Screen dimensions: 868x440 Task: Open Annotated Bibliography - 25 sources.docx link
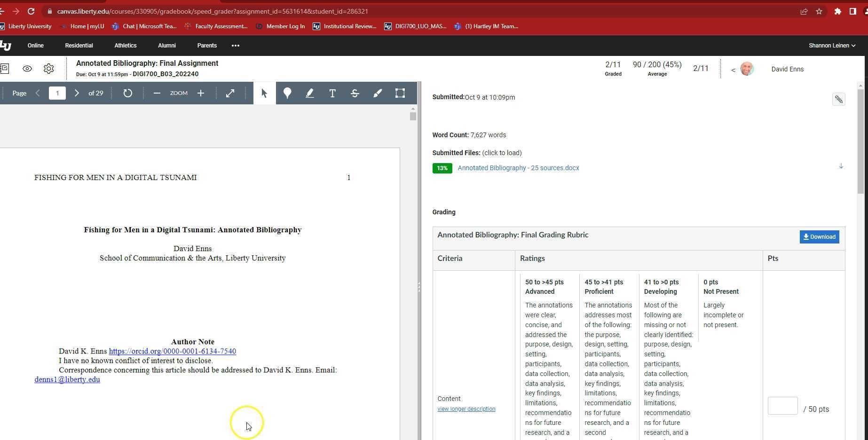518,168
